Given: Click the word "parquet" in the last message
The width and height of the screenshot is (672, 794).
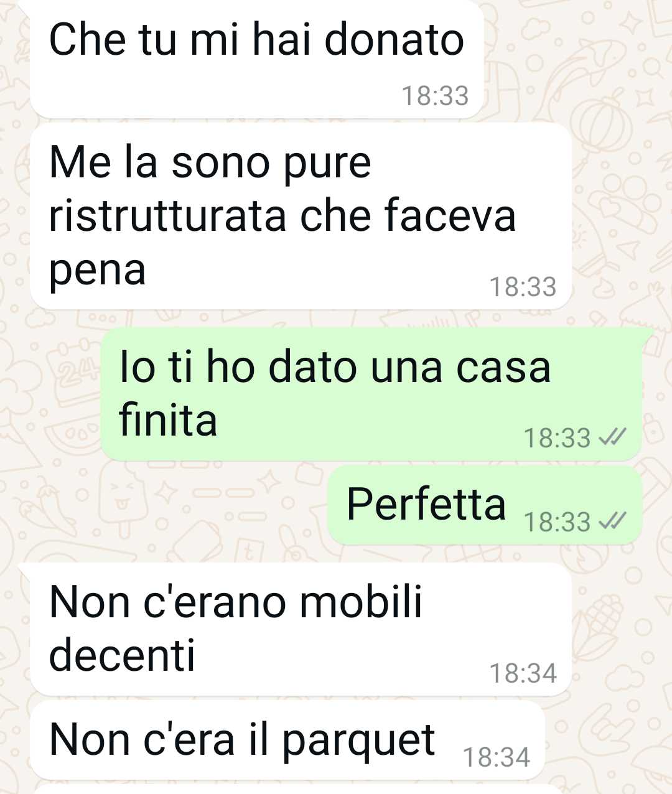Looking at the screenshot, I should pyautogui.click(x=359, y=742).
